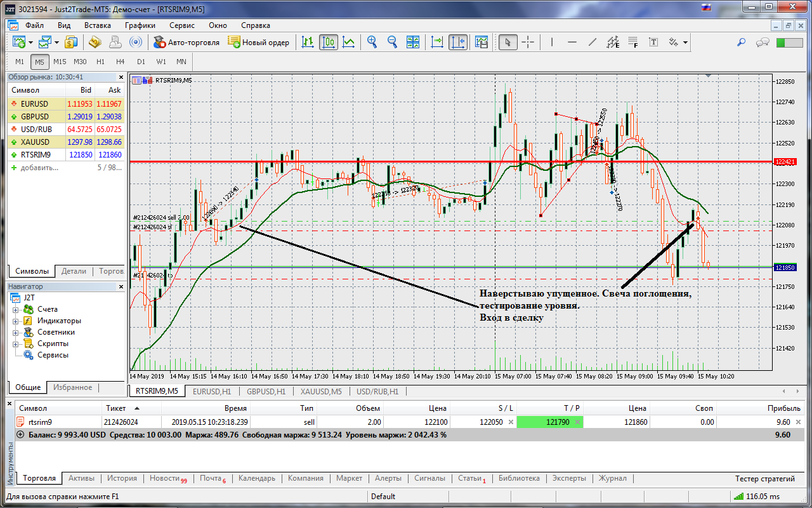
Task: Switch to the XAUUSD,M5 chart tab
Action: coord(321,391)
